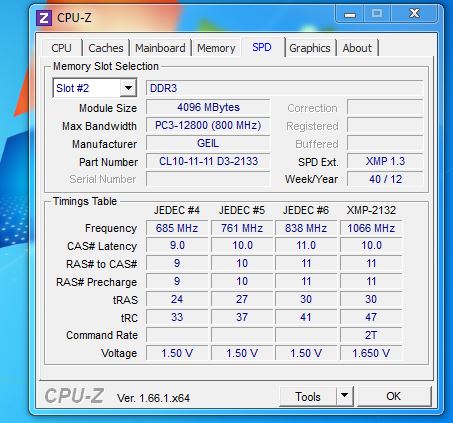Screen dimensions: 453x423
Task: Click the XMP-2132 column header
Action: point(371,210)
